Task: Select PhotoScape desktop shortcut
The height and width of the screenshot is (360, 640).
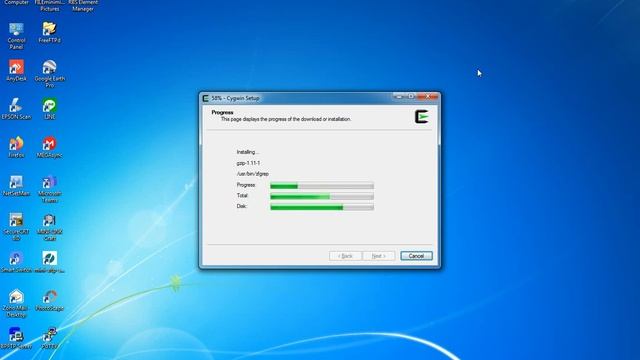Action: (49, 300)
